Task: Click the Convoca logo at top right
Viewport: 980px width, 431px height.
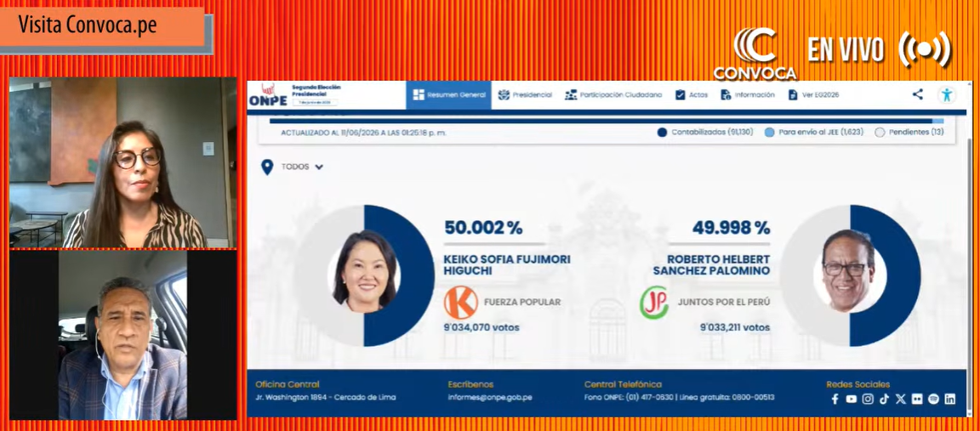Action: 755,54
